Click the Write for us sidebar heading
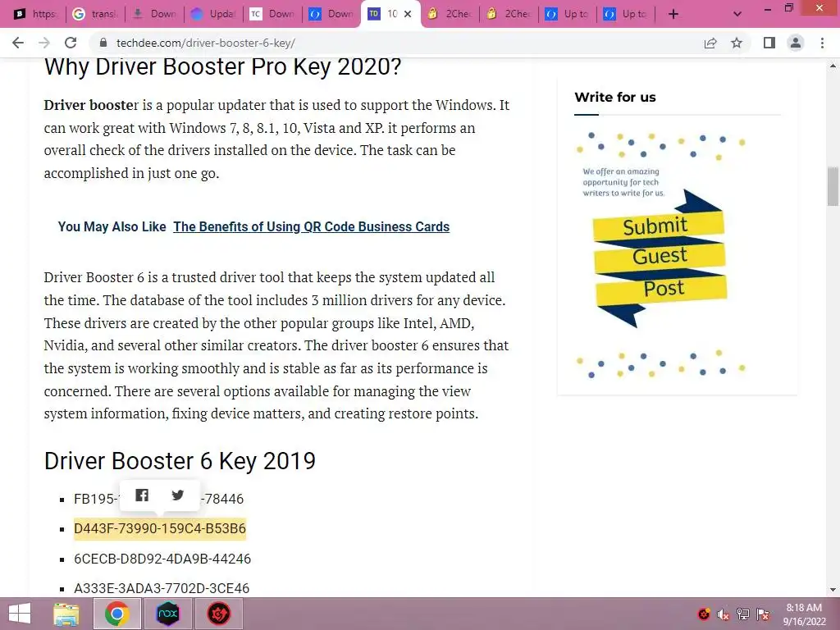 [x=615, y=97]
